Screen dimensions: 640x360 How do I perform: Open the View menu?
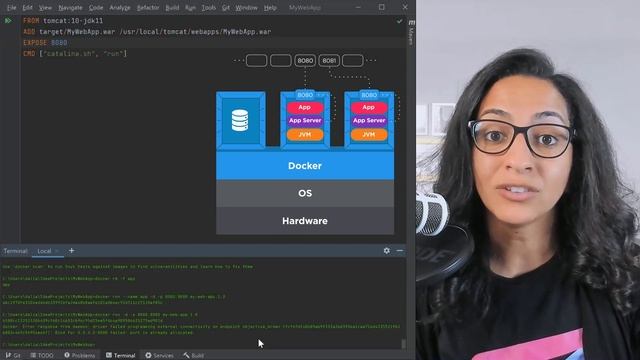(45, 7)
